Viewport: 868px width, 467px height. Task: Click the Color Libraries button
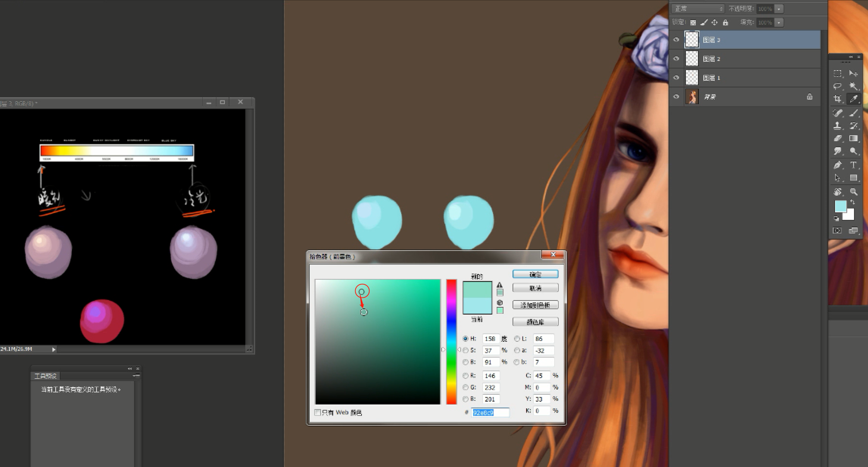point(535,322)
